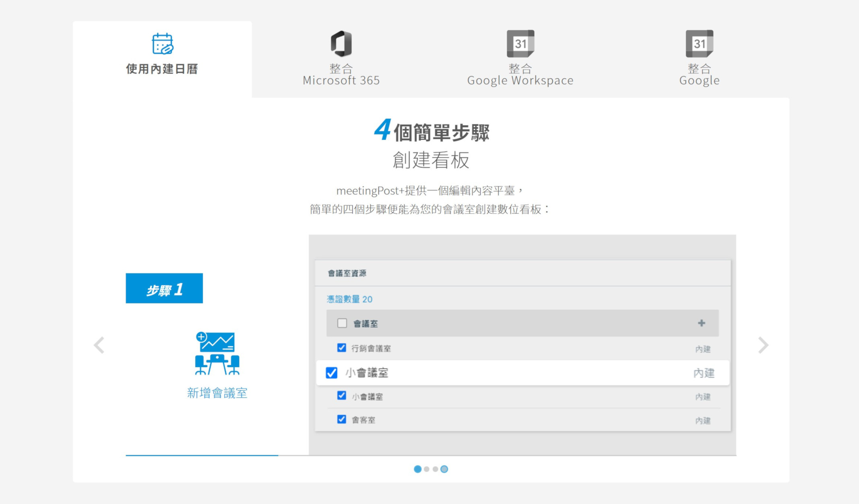The image size is (859, 504).
Task: Click the 新增會議室 caption text
Action: coord(217,393)
